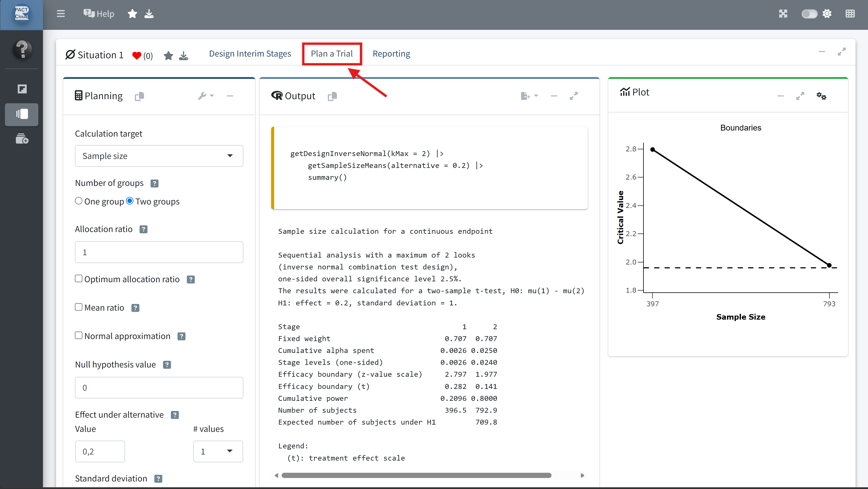Click the getDesignInverseNormal code line
868x489 pixels.
pyautogui.click(x=367, y=153)
